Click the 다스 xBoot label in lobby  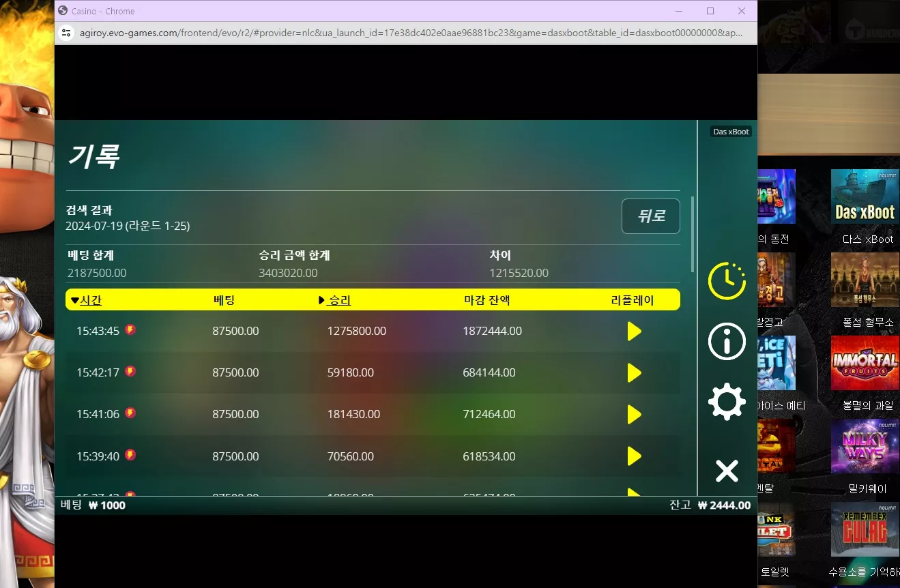[x=868, y=239]
